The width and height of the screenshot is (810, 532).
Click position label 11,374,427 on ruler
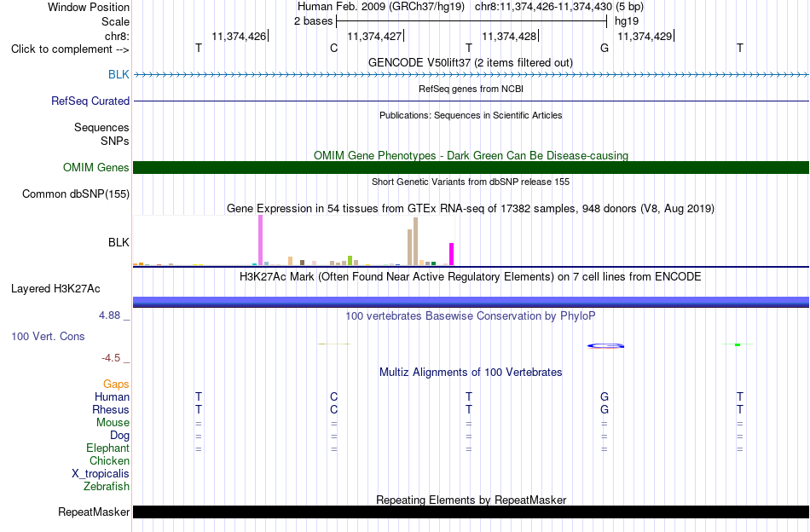point(374,36)
